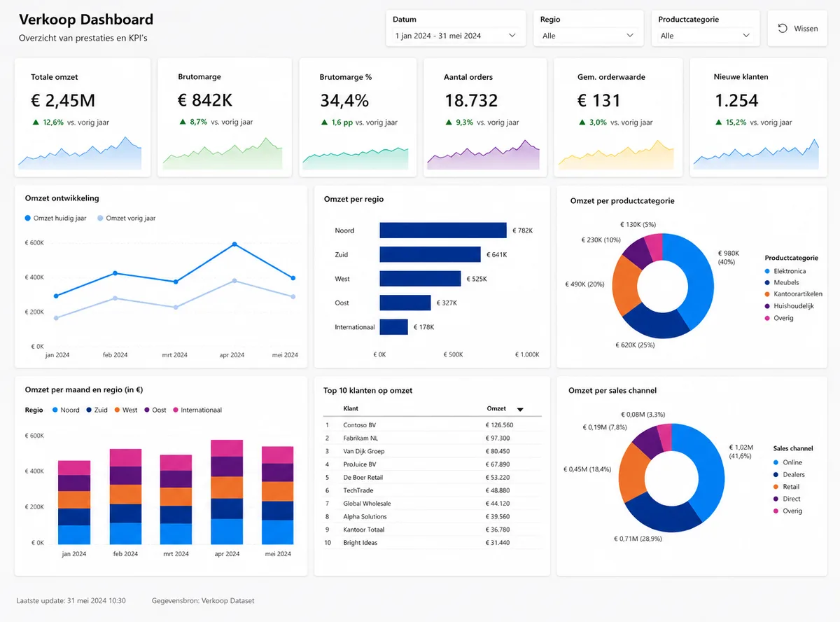Click Overig in Sales channel legend
This screenshot has height=622, width=840.
click(787, 511)
